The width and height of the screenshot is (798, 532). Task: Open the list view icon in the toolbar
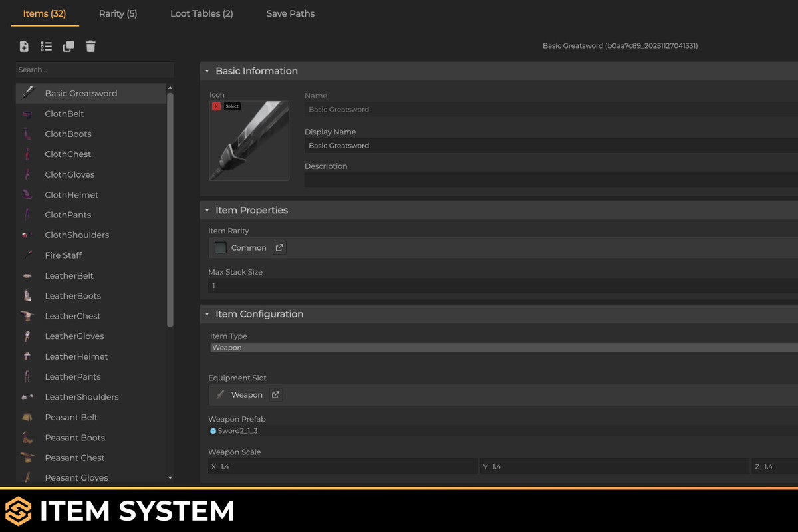(x=46, y=47)
